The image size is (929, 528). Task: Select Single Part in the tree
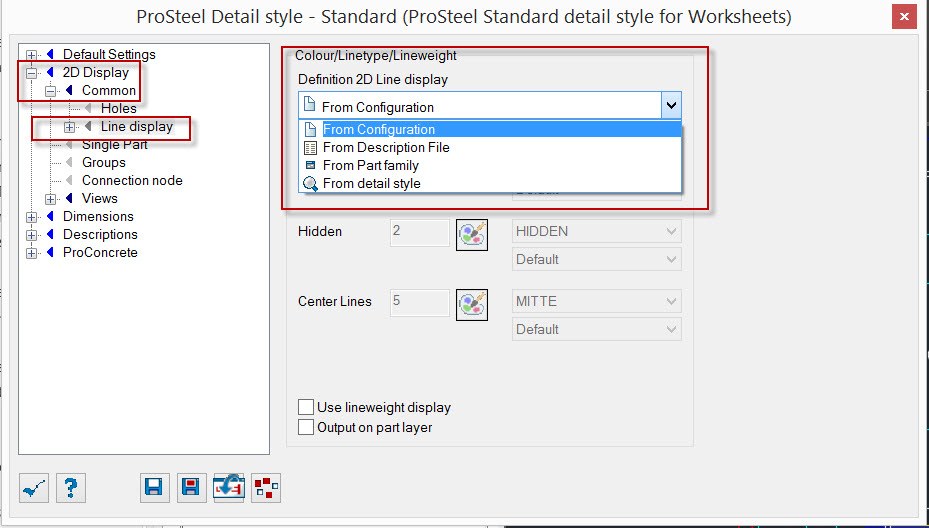point(114,145)
